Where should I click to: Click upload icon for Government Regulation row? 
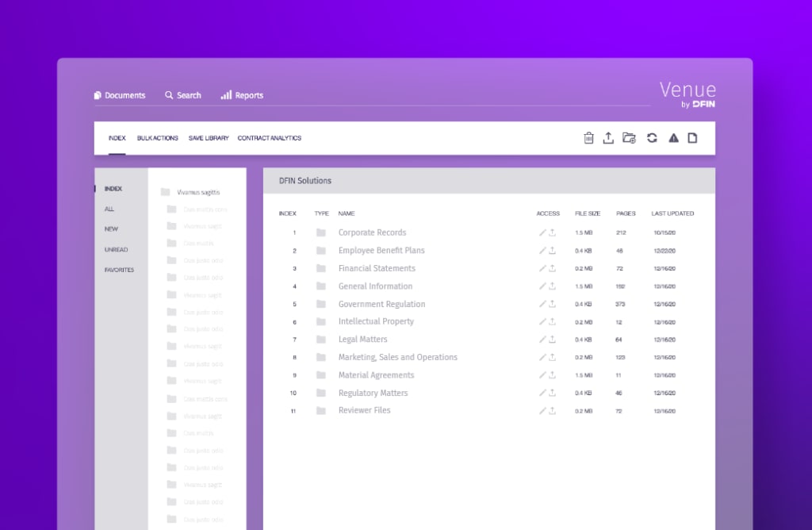pos(553,304)
